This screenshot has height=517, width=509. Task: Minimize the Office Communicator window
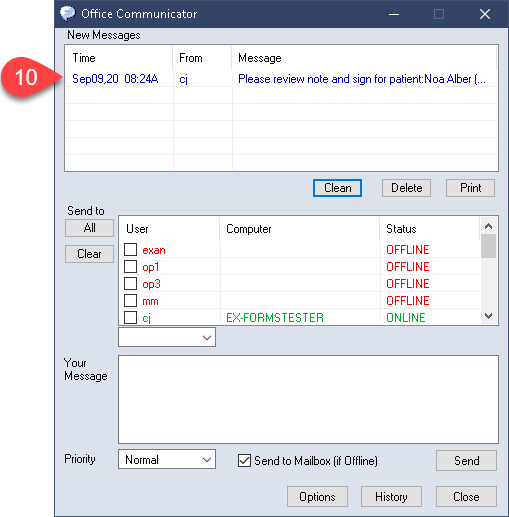coord(394,14)
